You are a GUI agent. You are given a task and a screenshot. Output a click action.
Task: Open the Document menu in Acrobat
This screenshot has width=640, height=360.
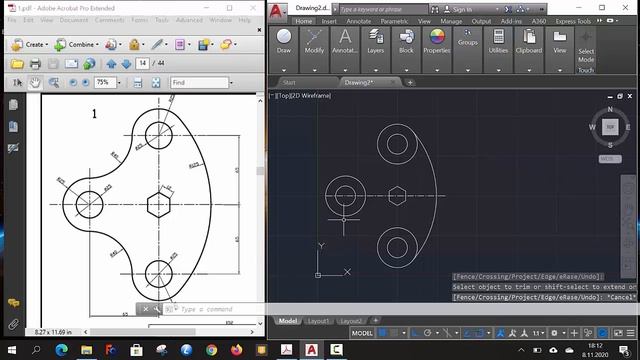point(73,20)
